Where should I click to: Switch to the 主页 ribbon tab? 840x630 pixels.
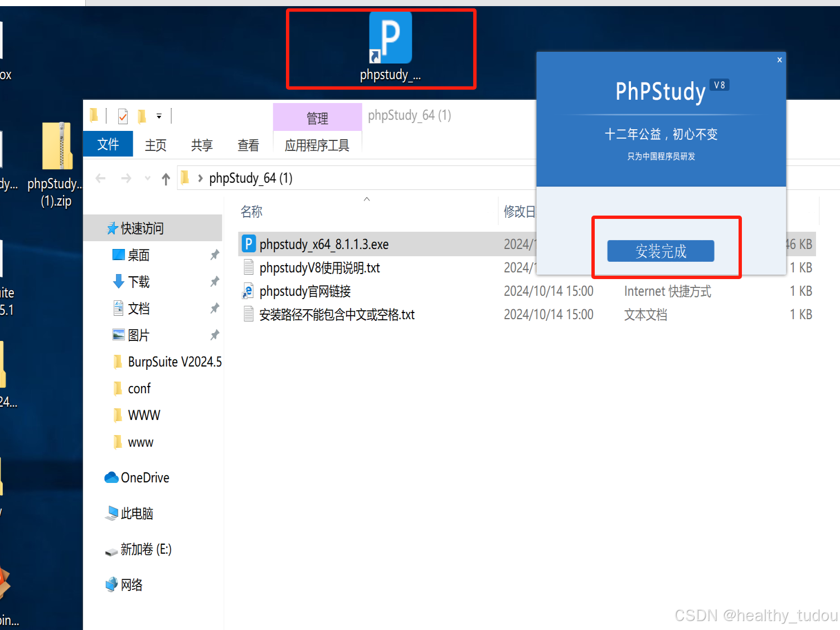[x=156, y=145]
